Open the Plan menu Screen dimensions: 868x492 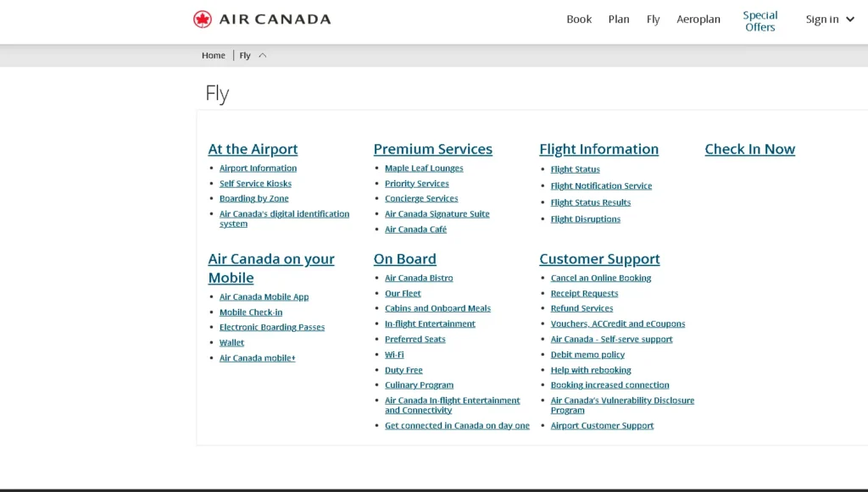click(619, 19)
